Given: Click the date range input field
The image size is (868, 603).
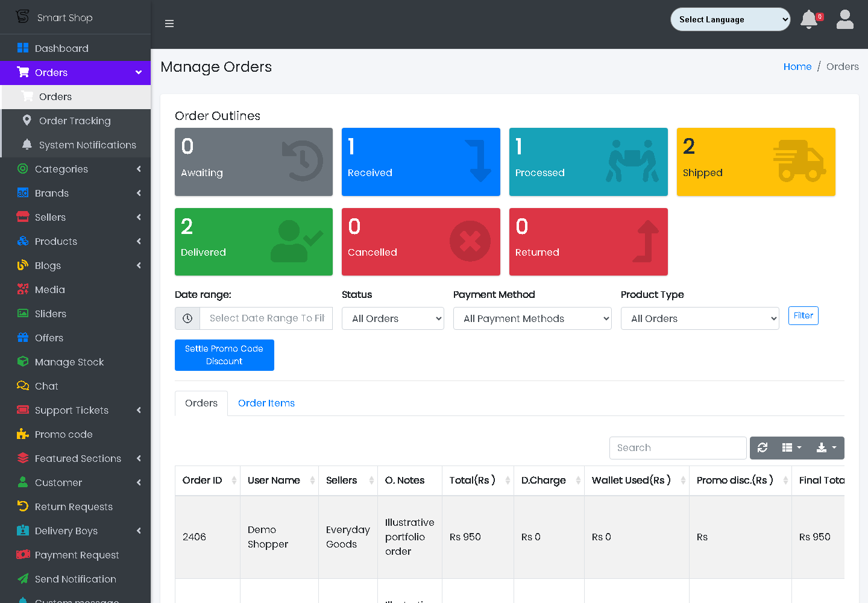Looking at the screenshot, I should [x=266, y=318].
